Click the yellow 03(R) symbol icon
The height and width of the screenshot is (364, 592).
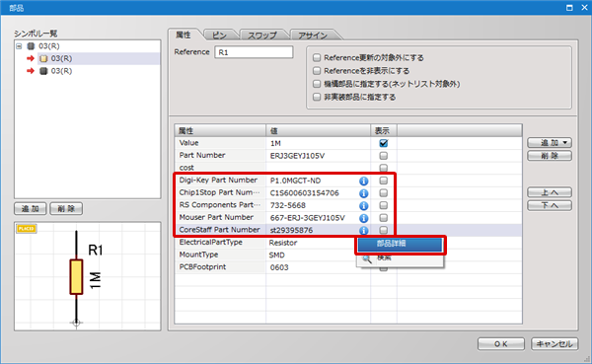(x=43, y=58)
